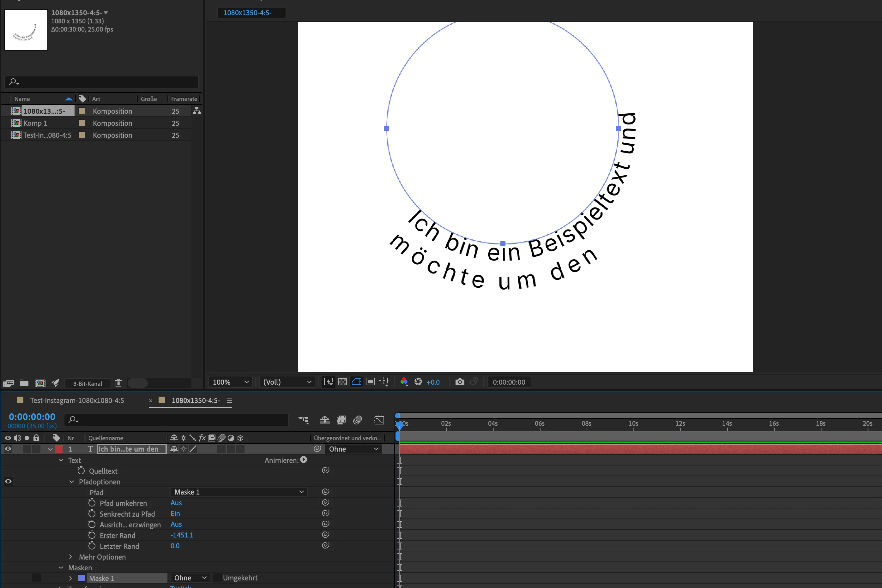Enable motion blur for the timeline
The height and width of the screenshot is (588, 882).
358,420
